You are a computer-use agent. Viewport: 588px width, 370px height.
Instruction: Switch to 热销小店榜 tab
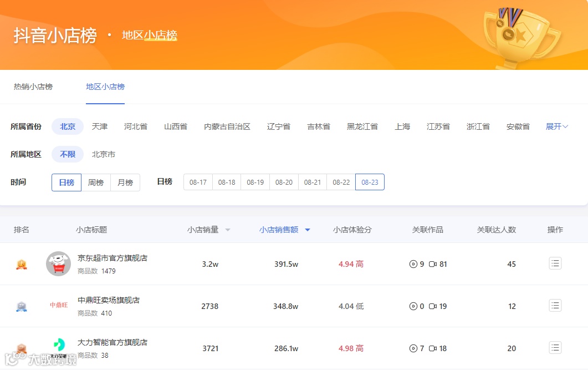click(x=33, y=87)
